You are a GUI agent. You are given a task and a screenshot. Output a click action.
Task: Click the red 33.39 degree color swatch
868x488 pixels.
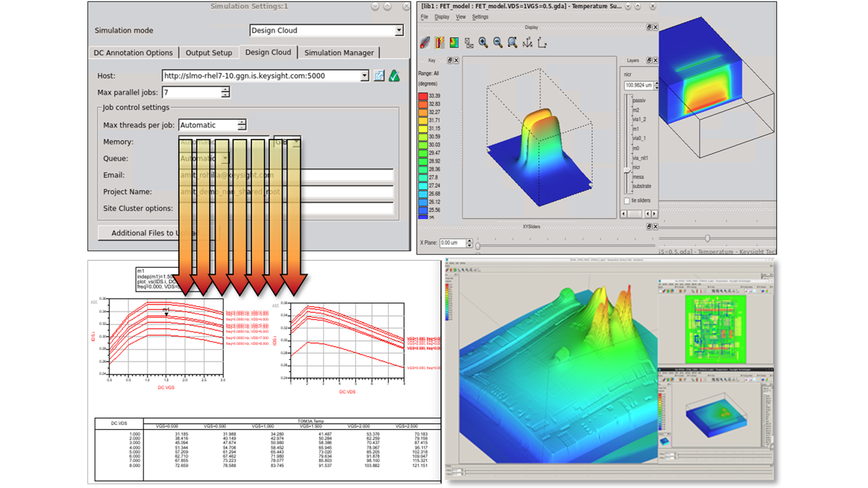click(x=423, y=96)
